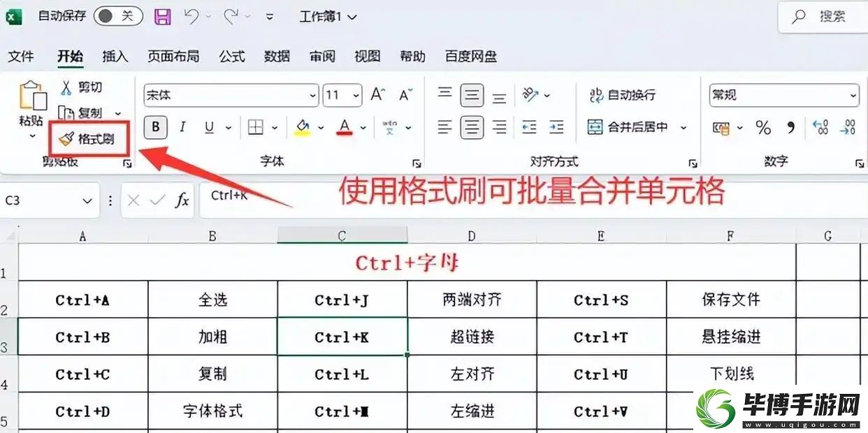Toggle Underline formatting button
The height and width of the screenshot is (433, 868).
pos(209,127)
